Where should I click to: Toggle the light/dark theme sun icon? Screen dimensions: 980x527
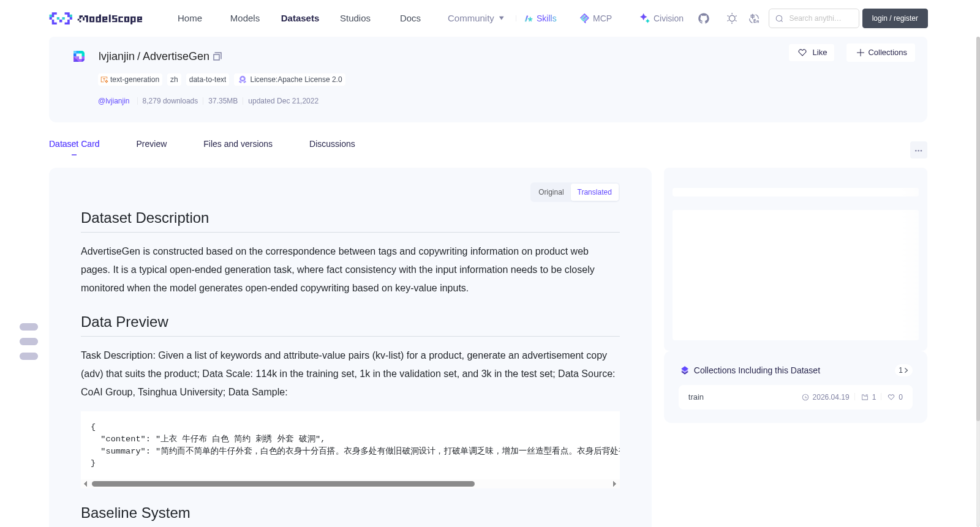732,18
